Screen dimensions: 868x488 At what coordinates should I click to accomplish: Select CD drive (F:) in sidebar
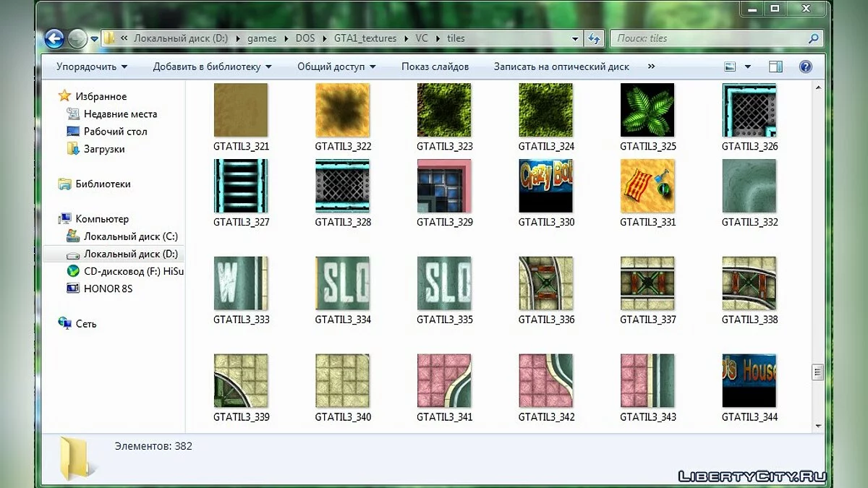73,271
